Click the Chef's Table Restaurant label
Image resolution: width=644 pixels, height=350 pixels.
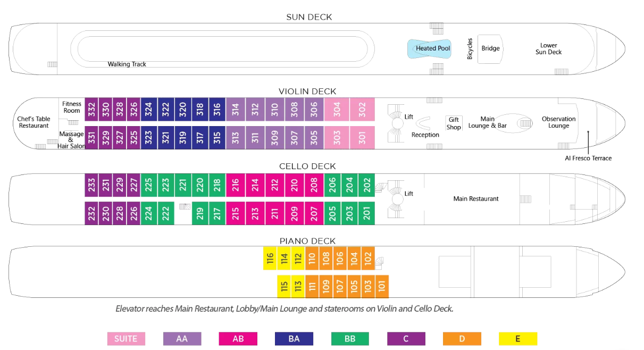(34, 122)
